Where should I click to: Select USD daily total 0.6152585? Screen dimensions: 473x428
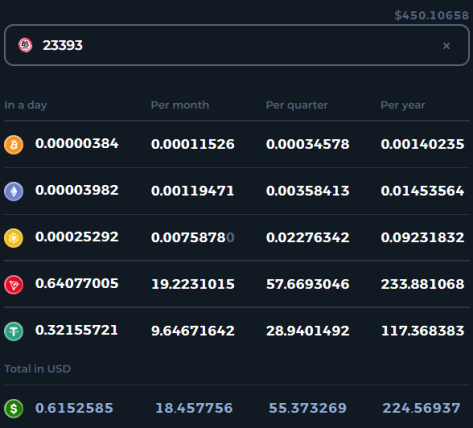(x=74, y=408)
